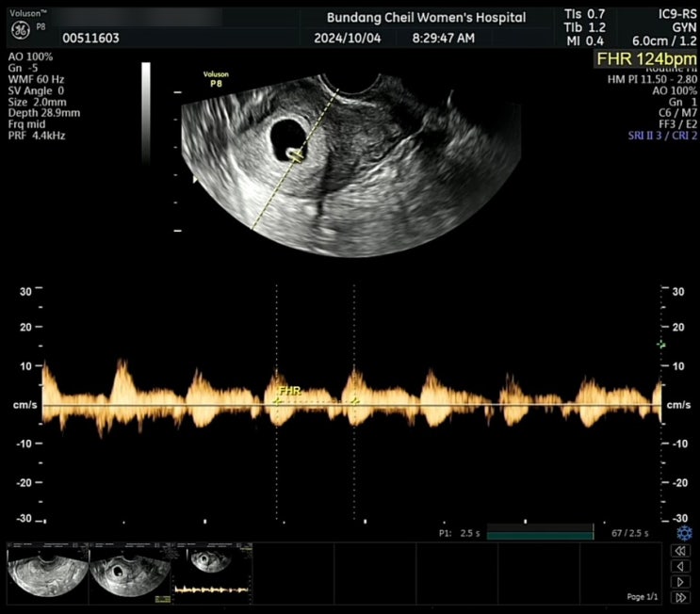Click the GE logo icon
This screenshot has height=614, width=700.
click(x=20, y=30)
